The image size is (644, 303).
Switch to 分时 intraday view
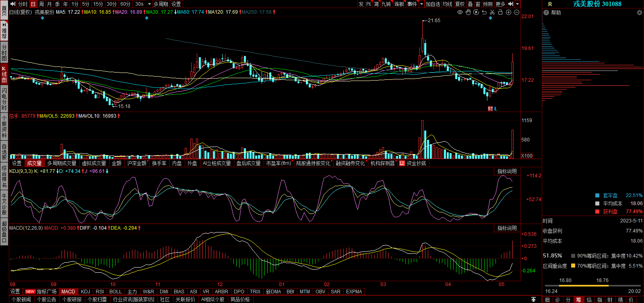click(x=23, y=4)
